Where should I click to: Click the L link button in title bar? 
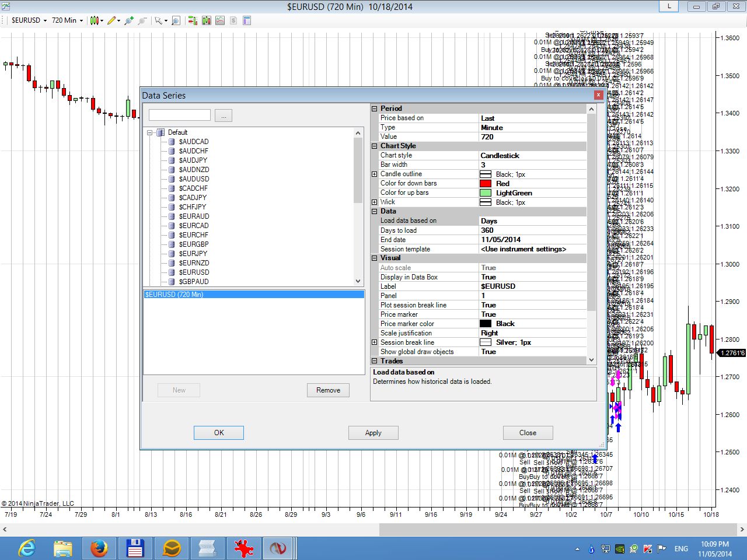tap(669, 6)
